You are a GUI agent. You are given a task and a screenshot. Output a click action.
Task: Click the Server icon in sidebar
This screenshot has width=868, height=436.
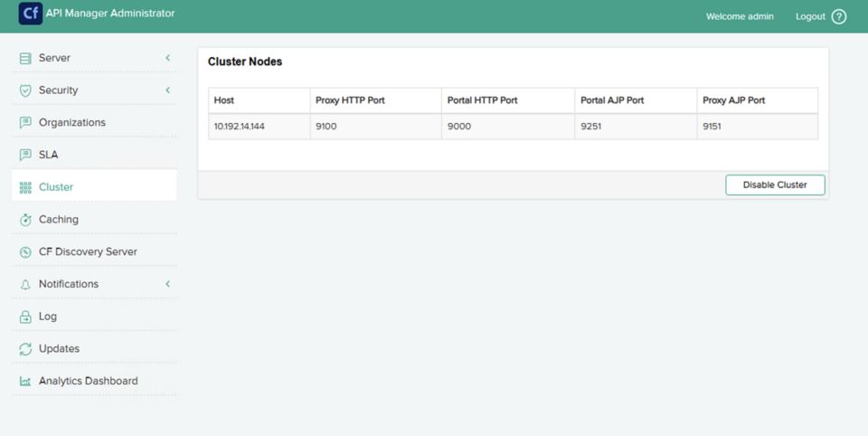click(x=25, y=58)
